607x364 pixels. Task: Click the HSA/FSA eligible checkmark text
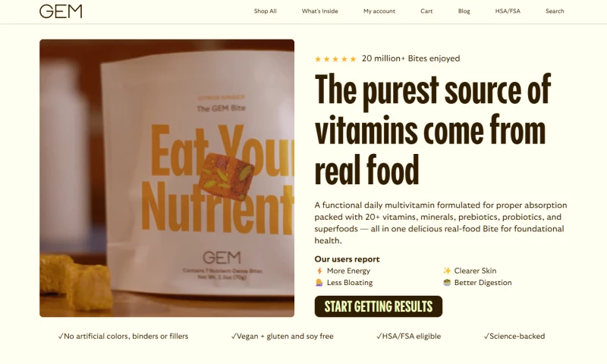coord(408,336)
